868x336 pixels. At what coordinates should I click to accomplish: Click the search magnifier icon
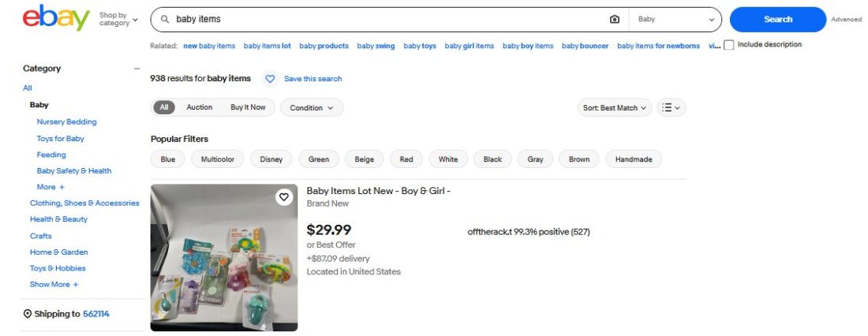[164, 19]
